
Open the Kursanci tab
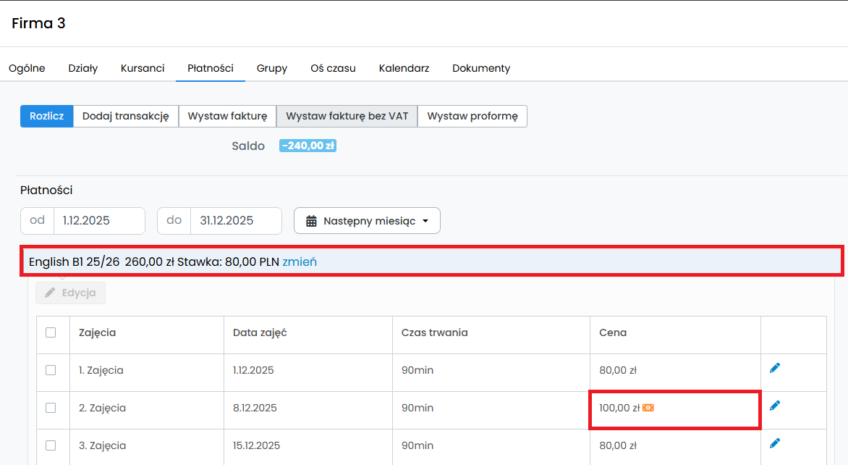point(142,68)
